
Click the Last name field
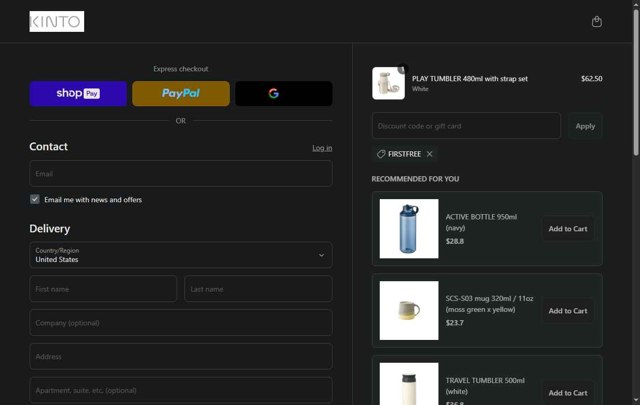click(258, 289)
